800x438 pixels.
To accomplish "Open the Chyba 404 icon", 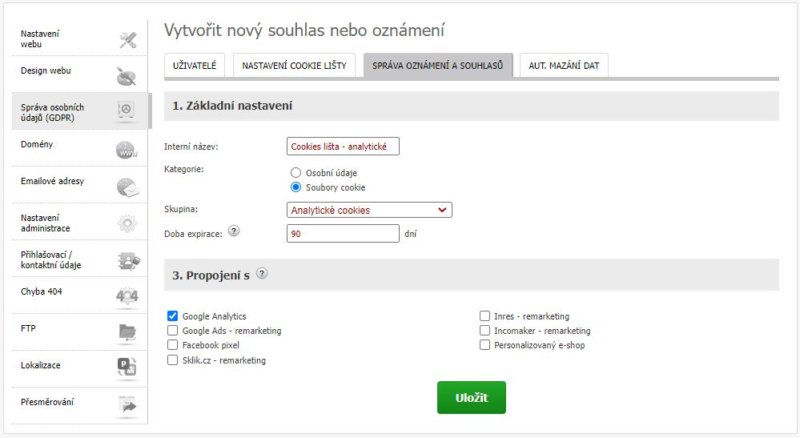I will tap(127, 296).
